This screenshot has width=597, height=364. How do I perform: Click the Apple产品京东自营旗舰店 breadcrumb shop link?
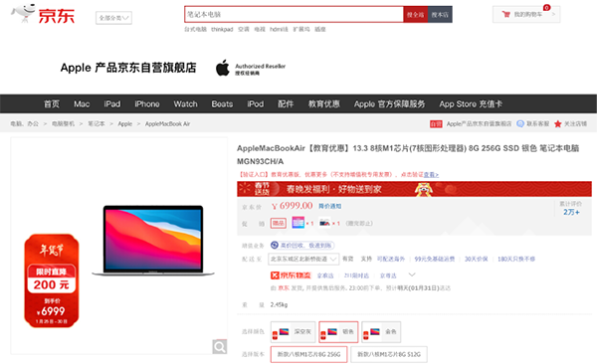(x=479, y=123)
